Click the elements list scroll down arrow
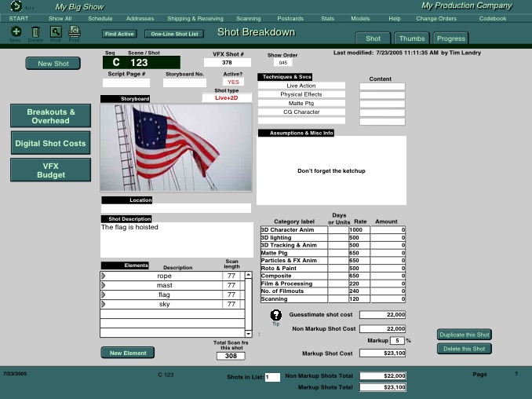Screen dimensions: 532x399 point(249,333)
